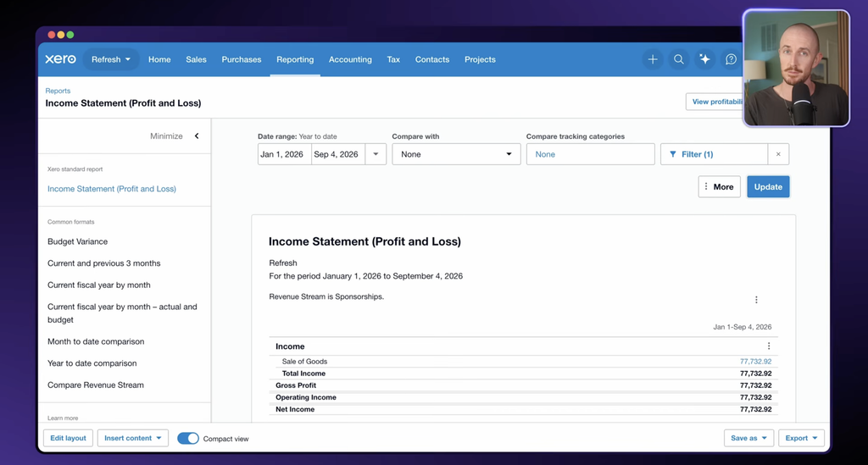
Task: Select Month to date comparison
Action: tap(96, 341)
